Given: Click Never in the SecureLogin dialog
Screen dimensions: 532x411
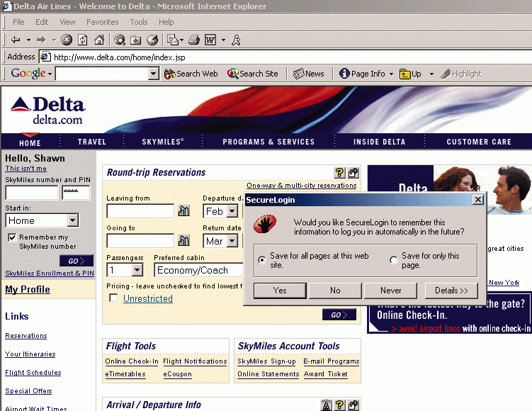Looking at the screenshot, I should pos(390,291).
